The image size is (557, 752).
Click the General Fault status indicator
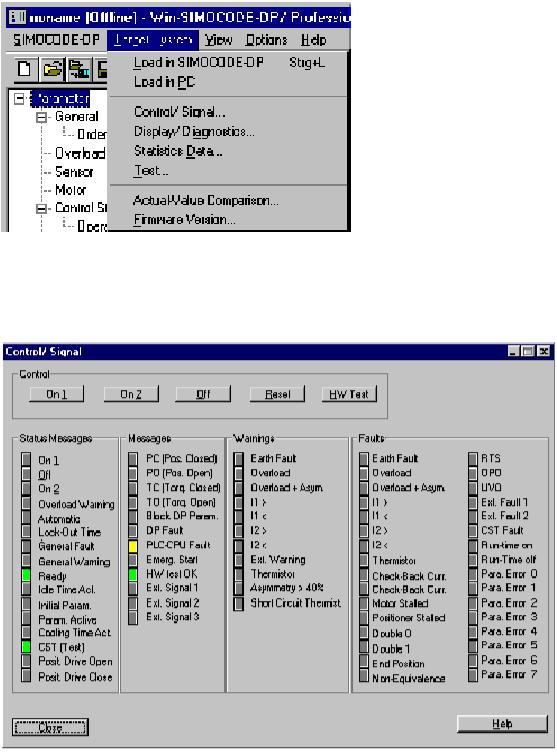(x=26, y=546)
